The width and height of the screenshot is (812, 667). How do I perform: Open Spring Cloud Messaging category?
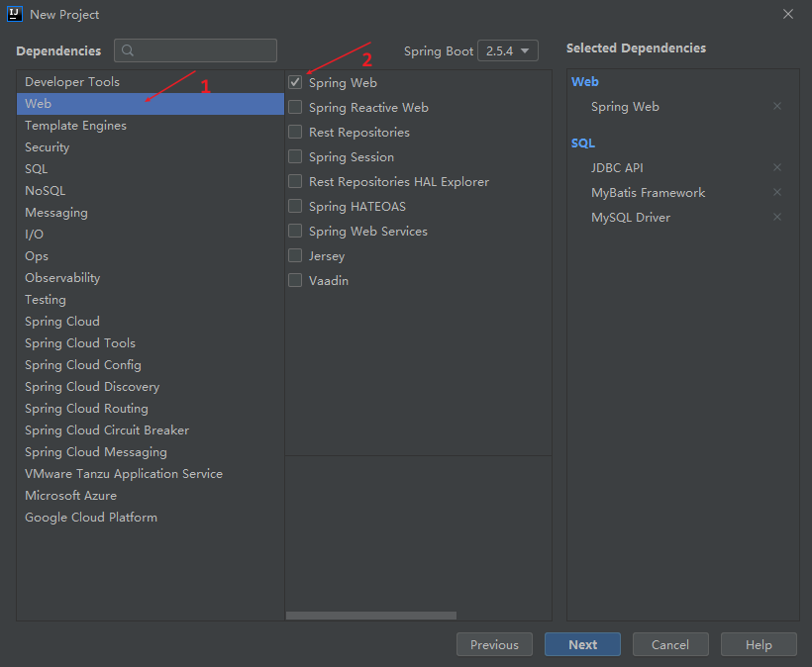pos(151,451)
